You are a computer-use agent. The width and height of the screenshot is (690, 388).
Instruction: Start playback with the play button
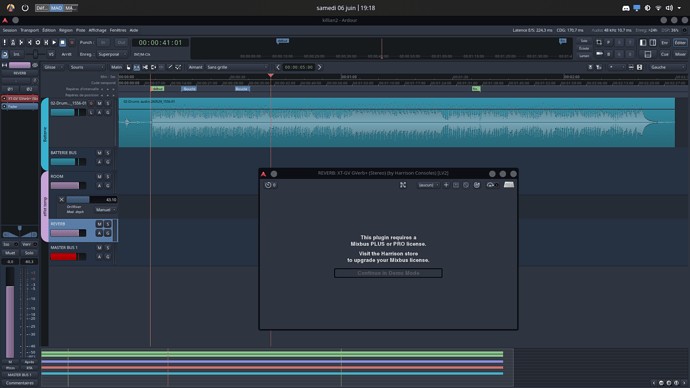pyautogui.click(x=54, y=43)
